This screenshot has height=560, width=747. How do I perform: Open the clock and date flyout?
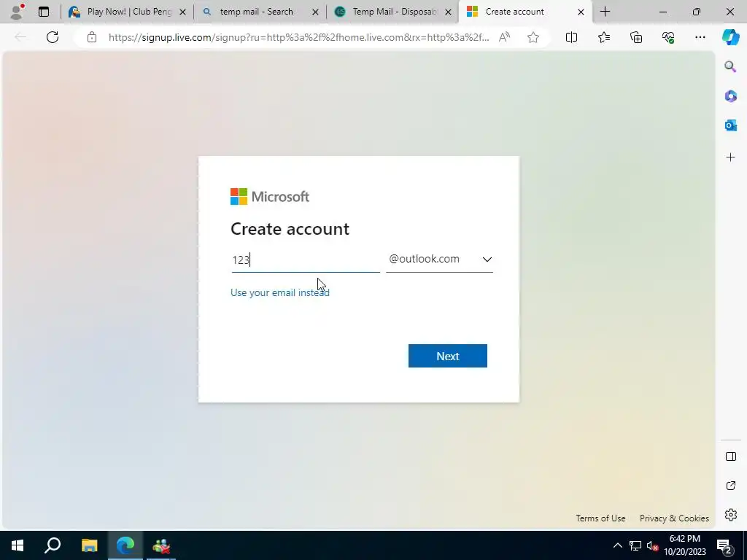coord(684,545)
